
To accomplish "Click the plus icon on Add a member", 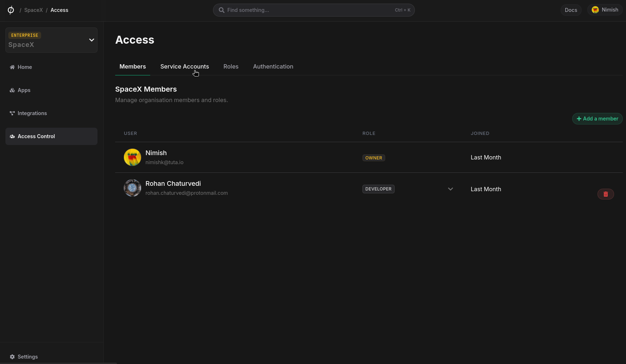I will [x=579, y=119].
